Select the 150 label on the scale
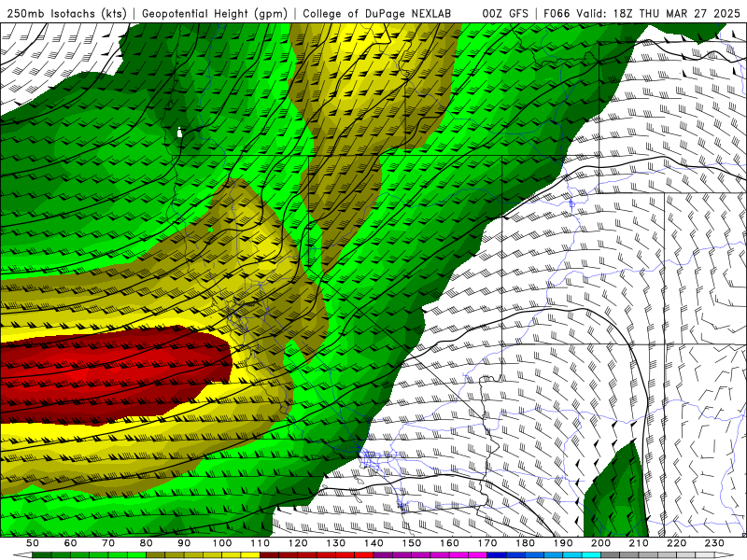The image size is (747, 560). tap(412, 543)
